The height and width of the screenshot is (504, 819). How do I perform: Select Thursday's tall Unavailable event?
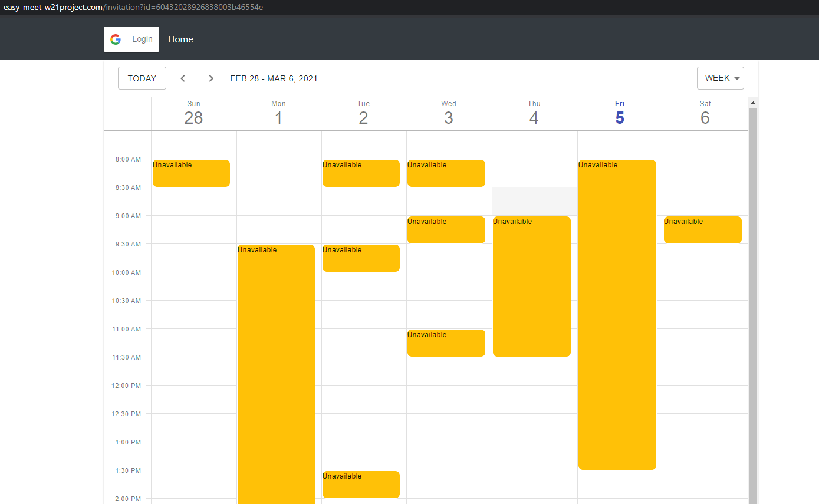[531, 286]
